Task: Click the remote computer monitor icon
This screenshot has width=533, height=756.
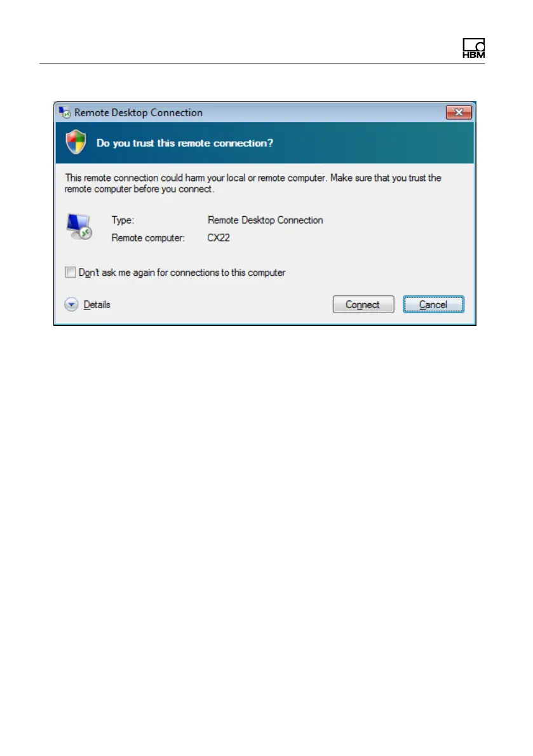Action: 79,227
